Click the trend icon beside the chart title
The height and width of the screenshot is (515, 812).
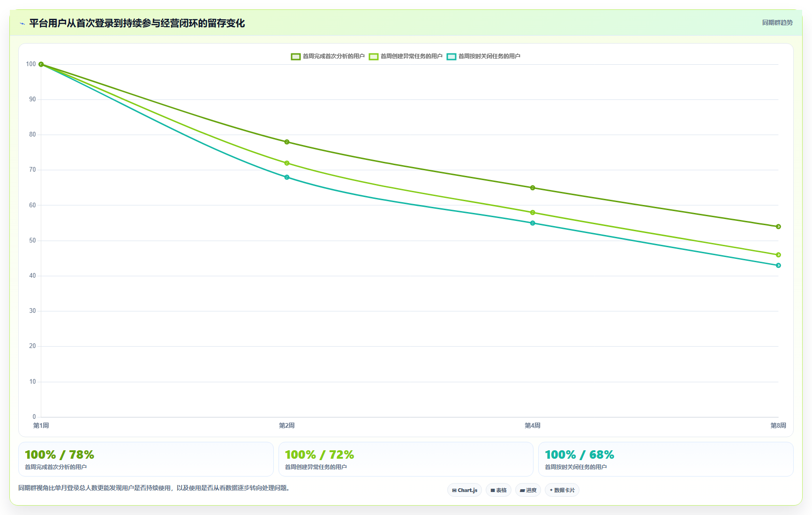pyautogui.click(x=22, y=23)
